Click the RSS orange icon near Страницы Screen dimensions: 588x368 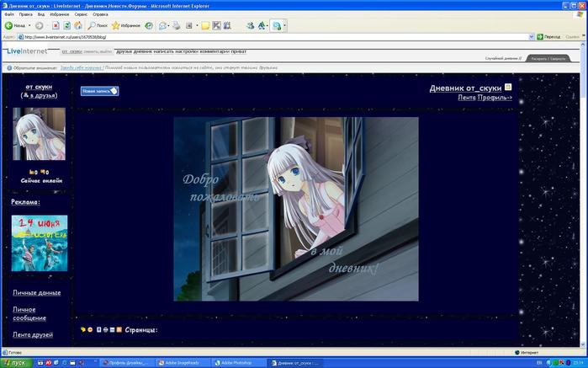pos(119,330)
